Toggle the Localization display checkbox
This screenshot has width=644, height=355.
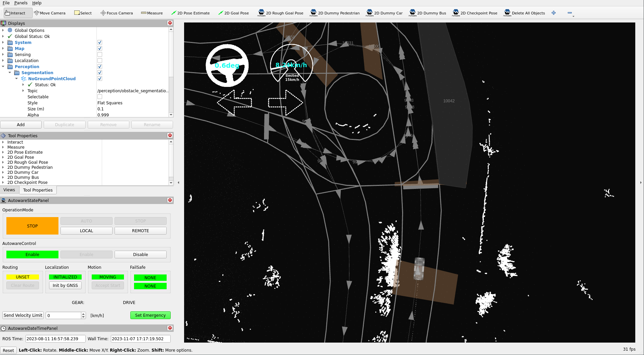click(100, 61)
